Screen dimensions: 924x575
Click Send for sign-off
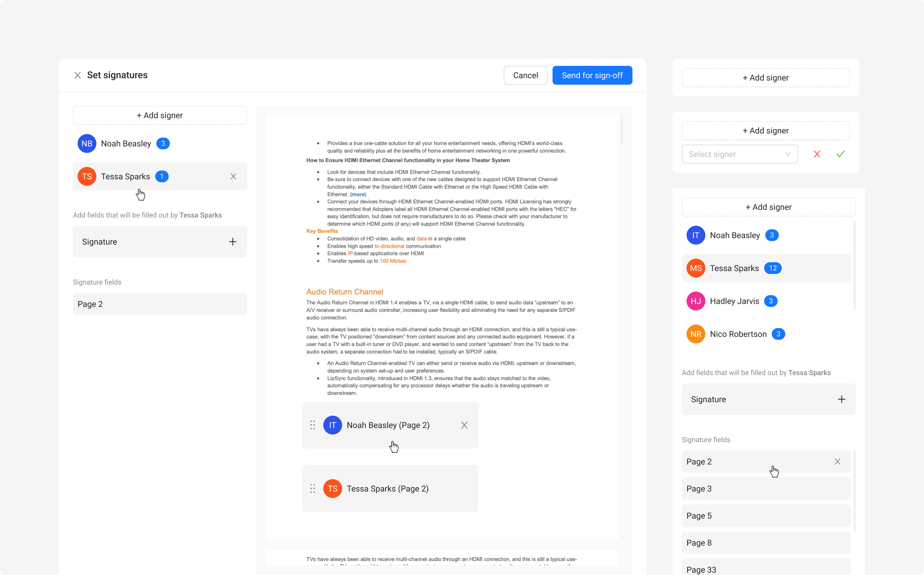592,75
